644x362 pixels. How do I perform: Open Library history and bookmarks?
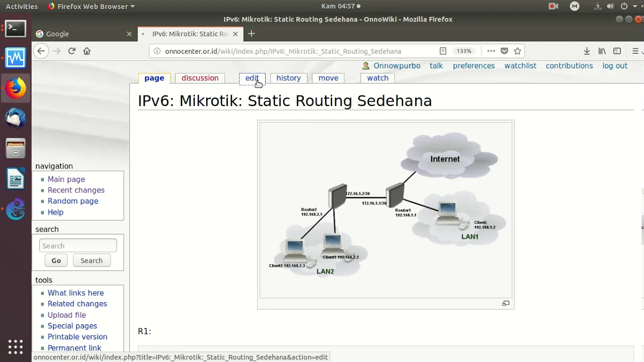(602, 51)
